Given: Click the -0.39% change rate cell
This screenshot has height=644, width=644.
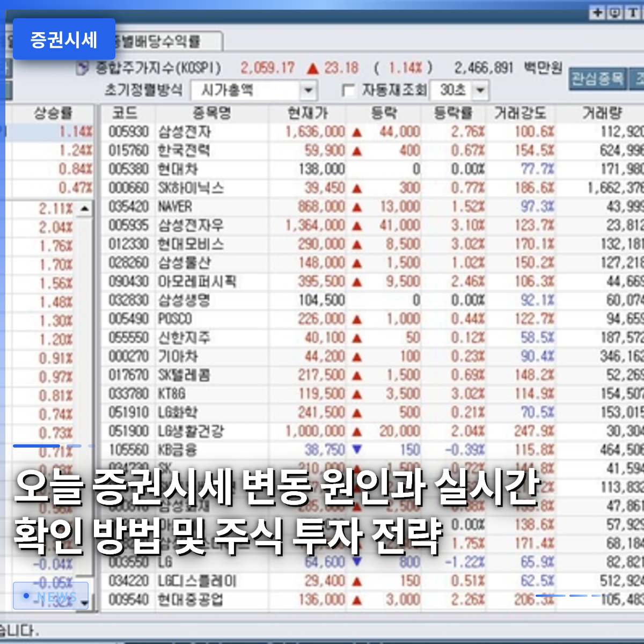Looking at the screenshot, I should click(465, 450).
